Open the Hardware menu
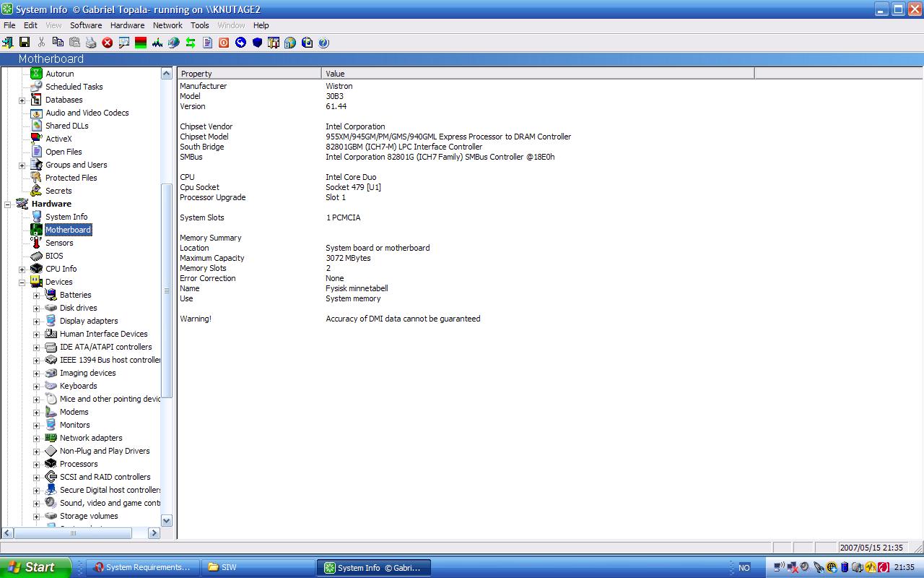The height and width of the screenshot is (578, 924). tap(127, 25)
